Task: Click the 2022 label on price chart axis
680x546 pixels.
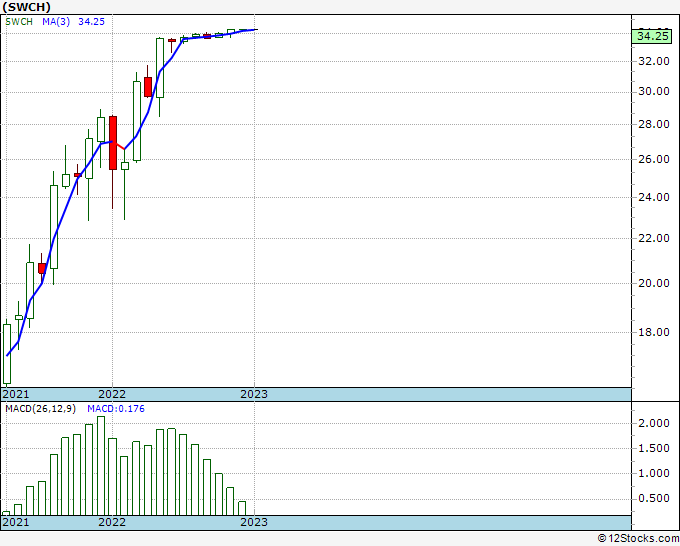Action: pos(112,394)
